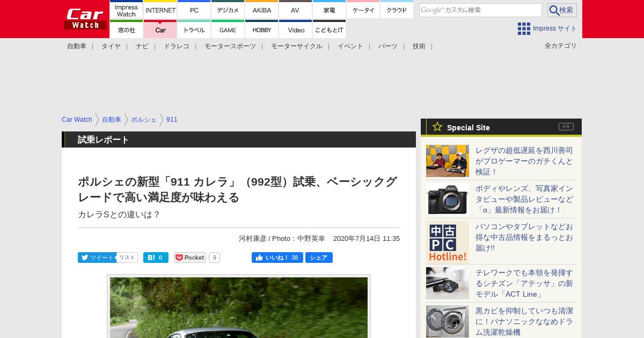
Task: Save the article to Pocket
Action: (190, 258)
